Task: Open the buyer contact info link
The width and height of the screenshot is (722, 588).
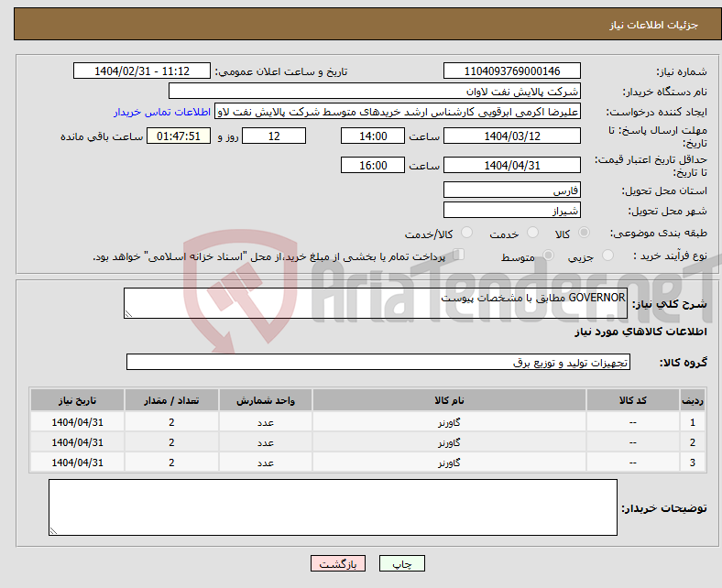Action: coord(162,112)
